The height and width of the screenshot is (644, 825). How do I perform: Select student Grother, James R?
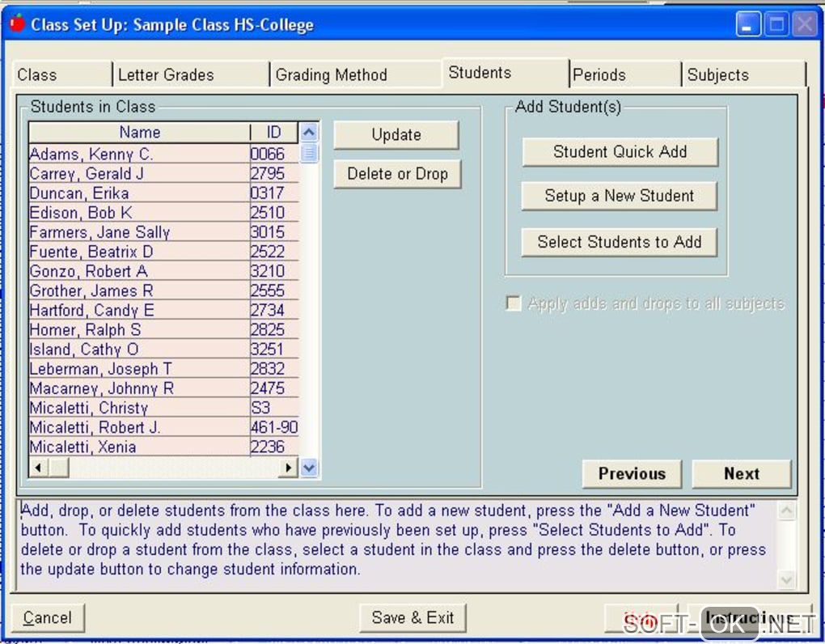point(139,290)
